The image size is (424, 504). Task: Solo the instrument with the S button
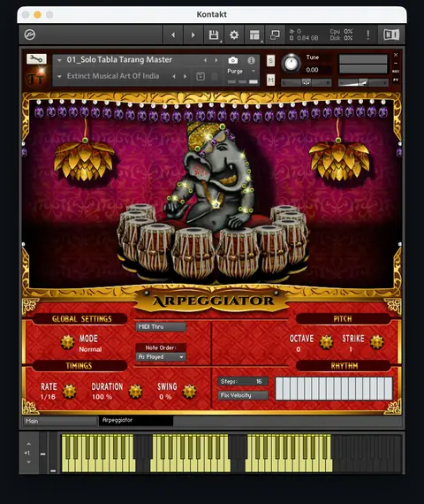click(x=271, y=60)
